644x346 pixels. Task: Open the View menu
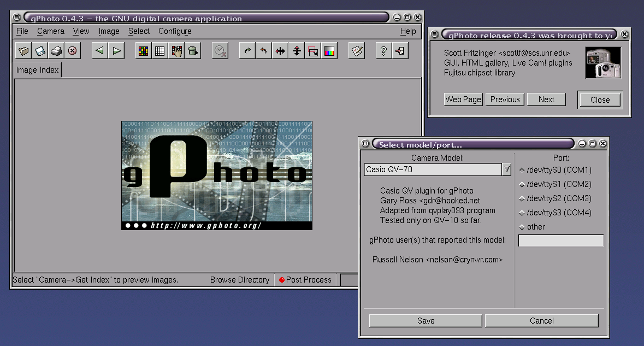(81, 31)
